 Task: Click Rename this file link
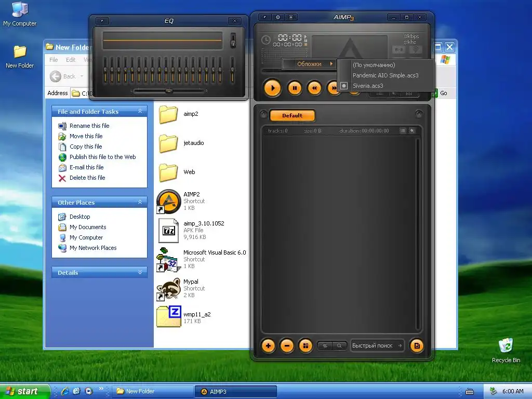pyautogui.click(x=89, y=126)
